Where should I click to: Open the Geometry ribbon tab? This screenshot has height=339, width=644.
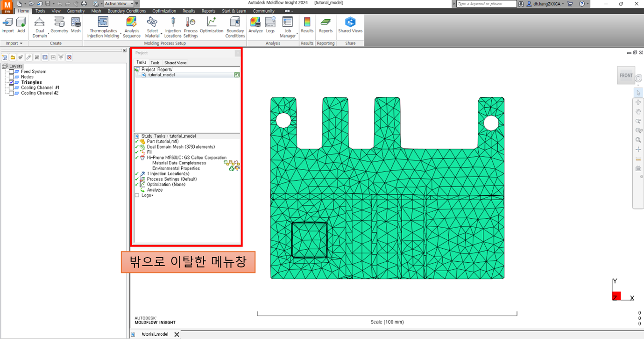pyautogui.click(x=76, y=11)
